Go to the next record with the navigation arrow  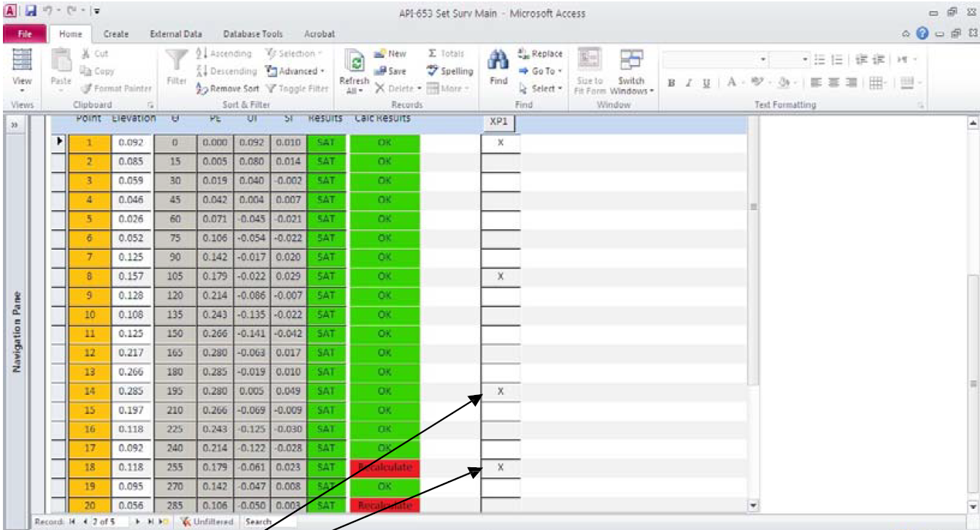(137, 523)
